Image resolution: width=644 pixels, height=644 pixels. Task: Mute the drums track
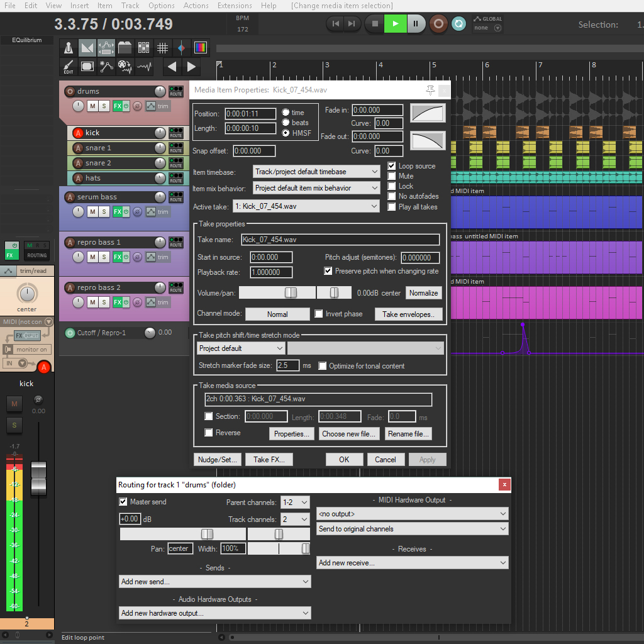tap(92, 106)
